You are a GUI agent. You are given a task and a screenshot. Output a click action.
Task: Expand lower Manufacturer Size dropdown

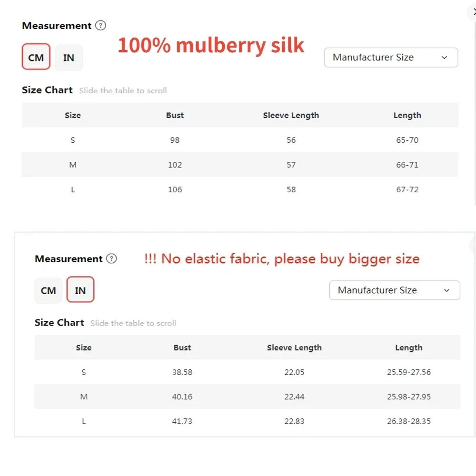pyautogui.click(x=394, y=290)
